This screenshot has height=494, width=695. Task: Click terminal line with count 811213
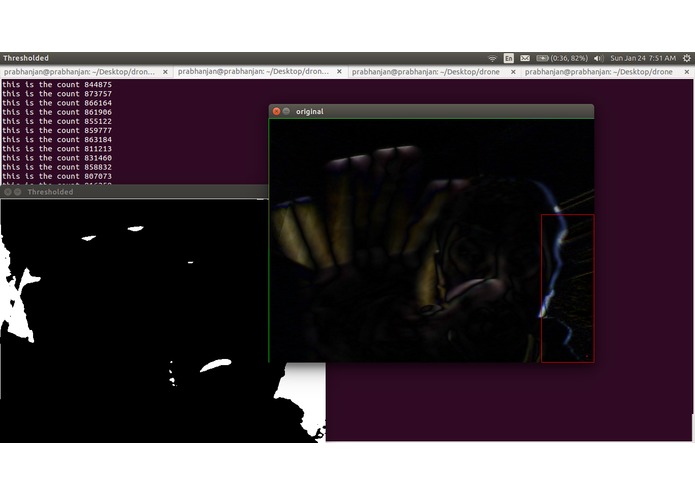(x=57, y=149)
